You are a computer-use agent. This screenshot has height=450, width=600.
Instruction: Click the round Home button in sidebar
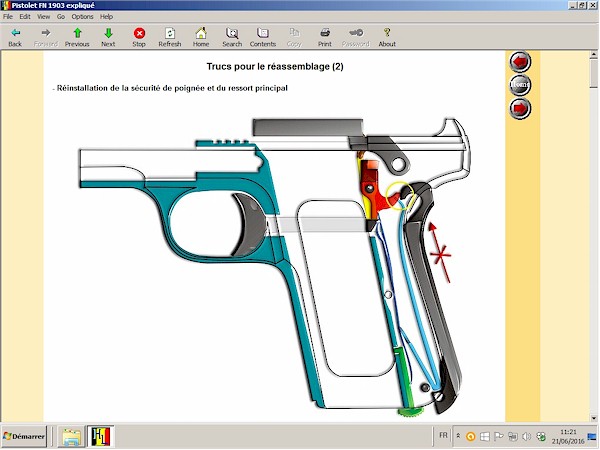point(520,85)
